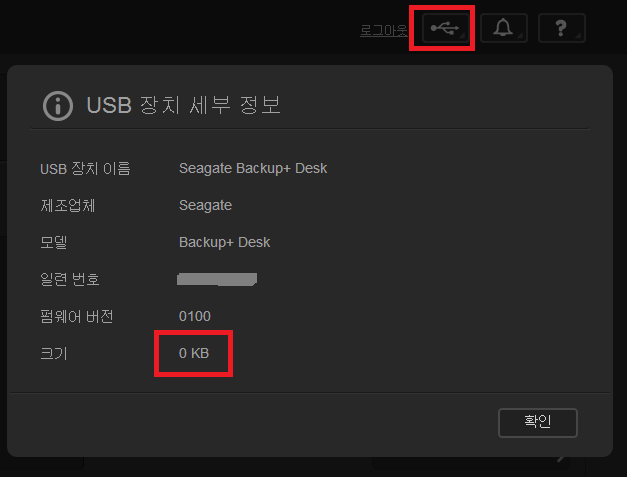Select the Seagate Backup+ Desk device name value
The image size is (627, 477).
(253, 168)
